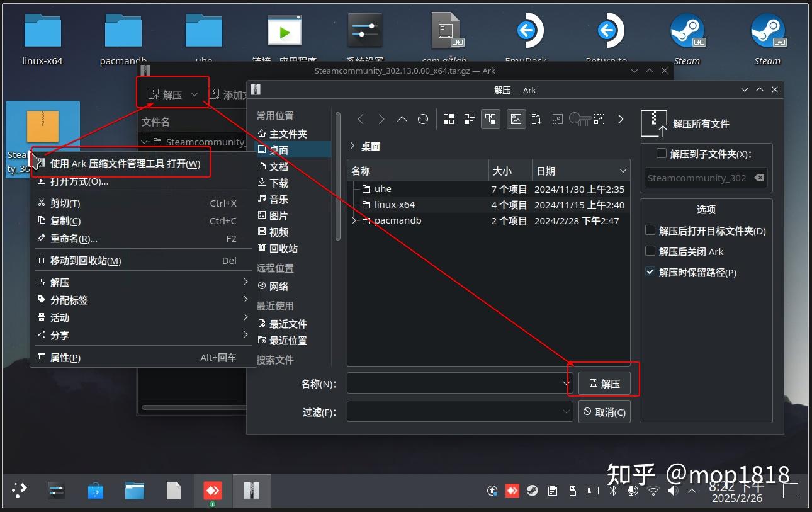Enable 解压后打开目标文件夹 option

coord(650,230)
